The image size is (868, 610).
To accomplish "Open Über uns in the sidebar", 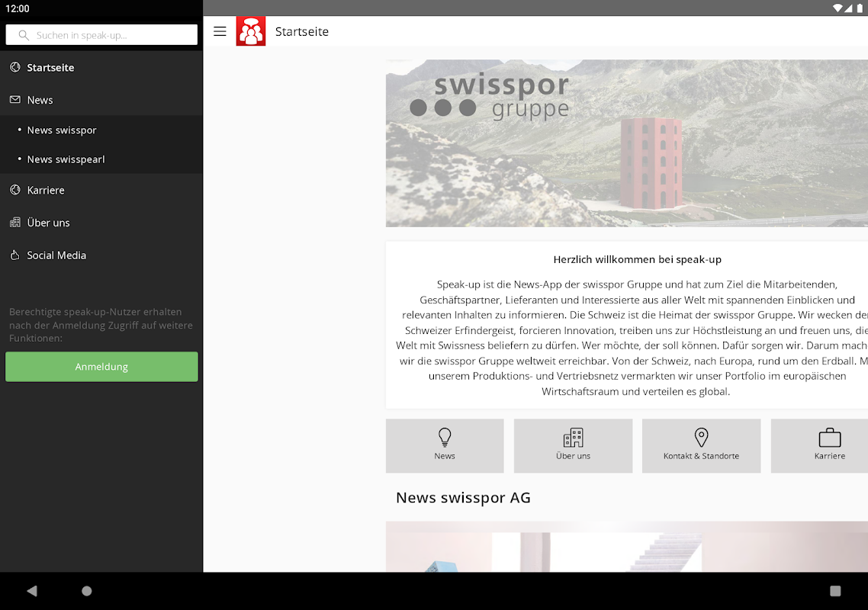I will (101, 223).
